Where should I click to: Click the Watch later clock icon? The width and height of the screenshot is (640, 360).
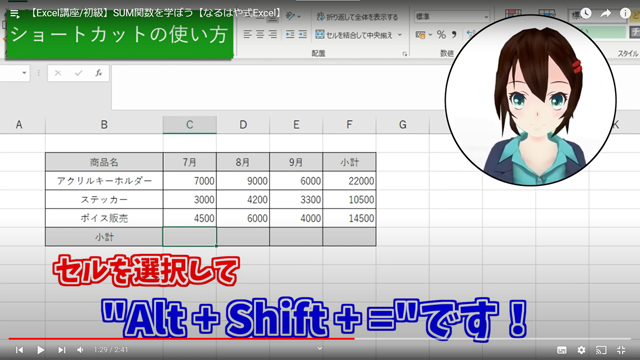point(586,13)
